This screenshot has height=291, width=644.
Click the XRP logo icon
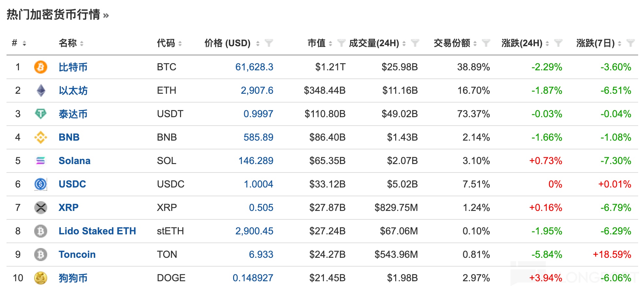pyautogui.click(x=41, y=208)
